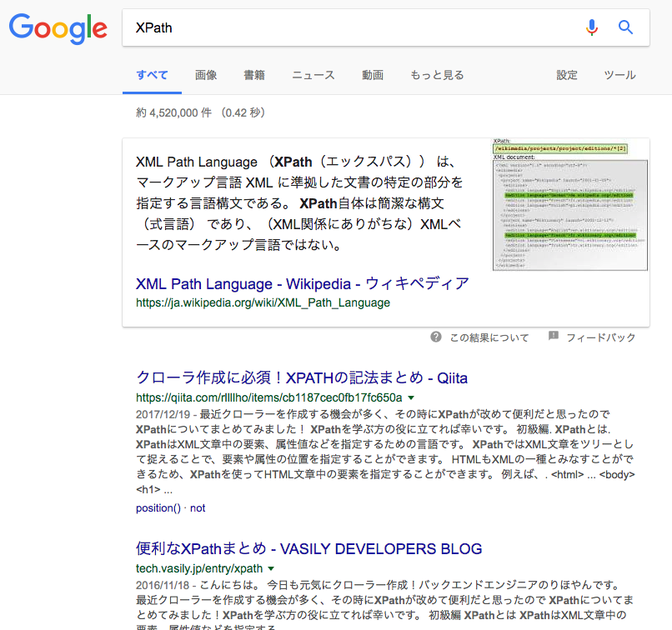Image resolution: width=672 pixels, height=630 pixels.
Task: Expand the dropdown arrow beside the Qiita URL
Action: coord(411,397)
